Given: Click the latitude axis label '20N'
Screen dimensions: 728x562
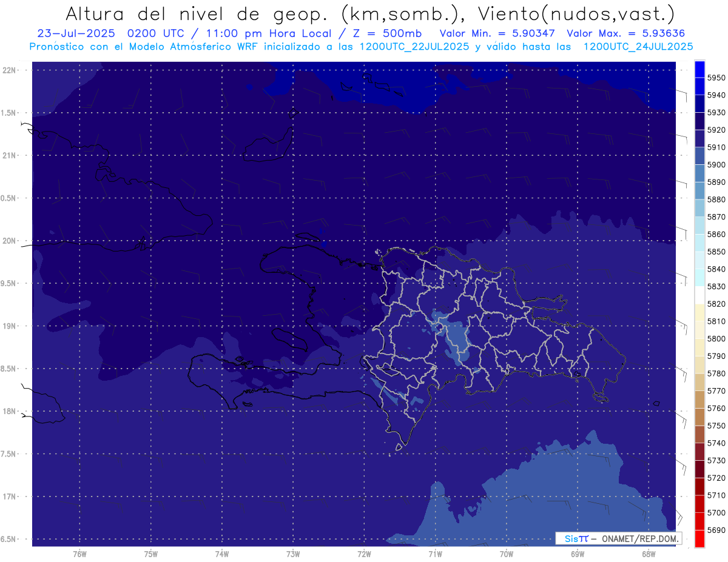Looking at the screenshot, I should 10,241.
